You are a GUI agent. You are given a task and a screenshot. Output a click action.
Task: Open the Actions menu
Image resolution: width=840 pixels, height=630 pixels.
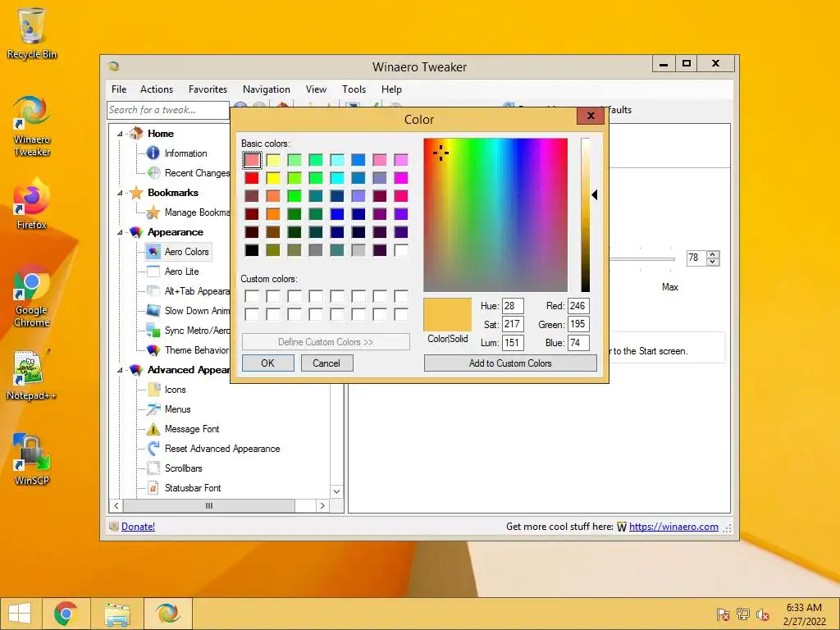coord(157,89)
